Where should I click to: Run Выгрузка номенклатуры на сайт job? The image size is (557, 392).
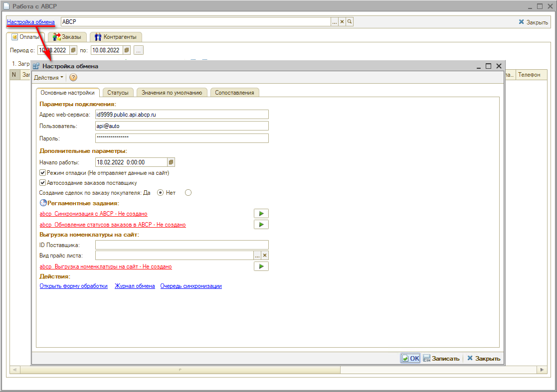tap(261, 266)
